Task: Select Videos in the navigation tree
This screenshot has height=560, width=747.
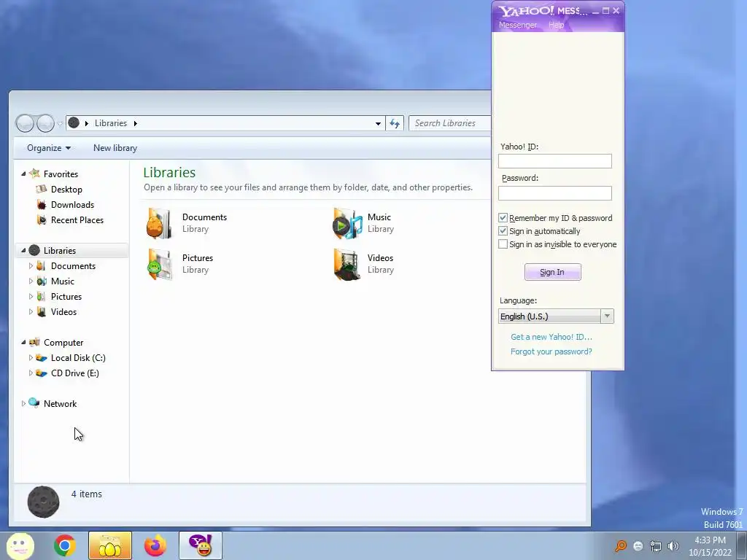Action: coord(63,312)
